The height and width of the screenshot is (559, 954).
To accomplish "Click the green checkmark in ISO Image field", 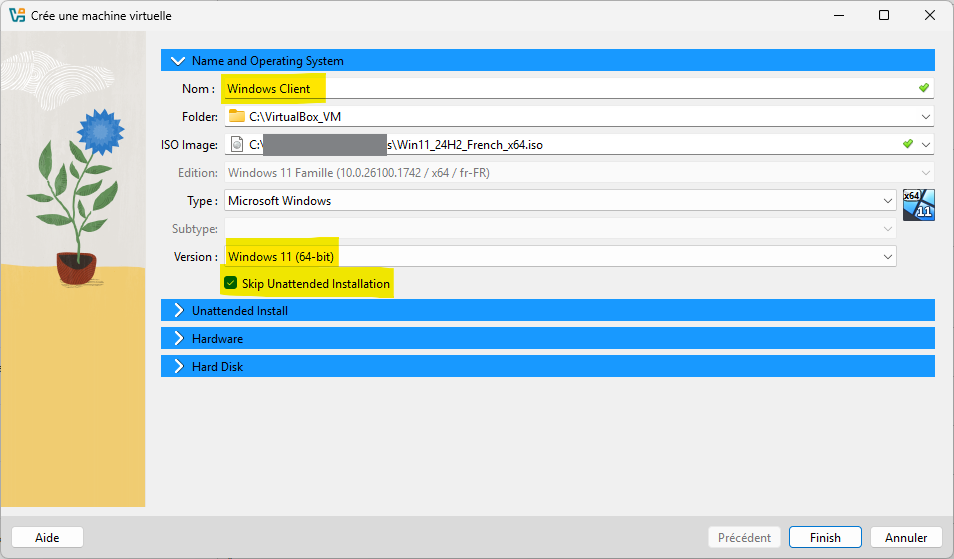I will [x=908, y=144].
